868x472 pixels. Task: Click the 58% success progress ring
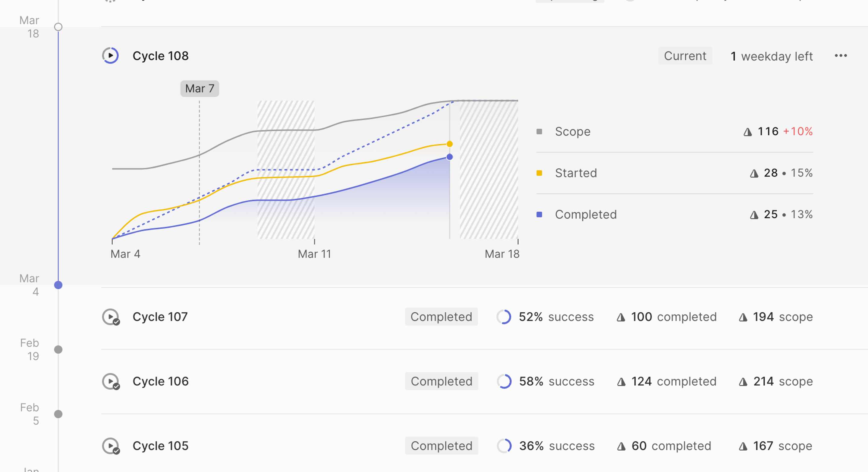pos(504,381)
